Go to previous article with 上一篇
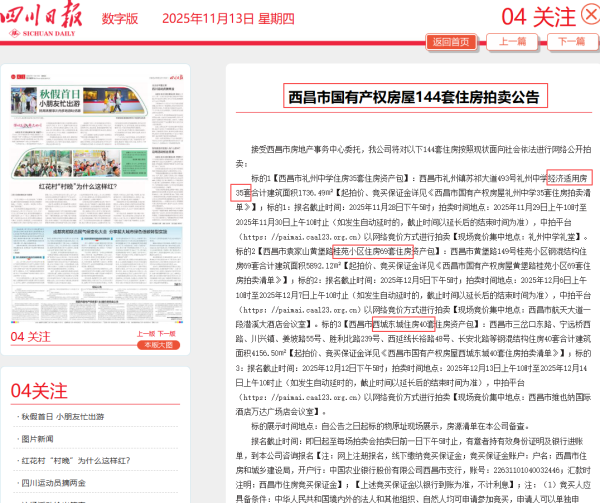600x503 pixels. click(512, 42)
